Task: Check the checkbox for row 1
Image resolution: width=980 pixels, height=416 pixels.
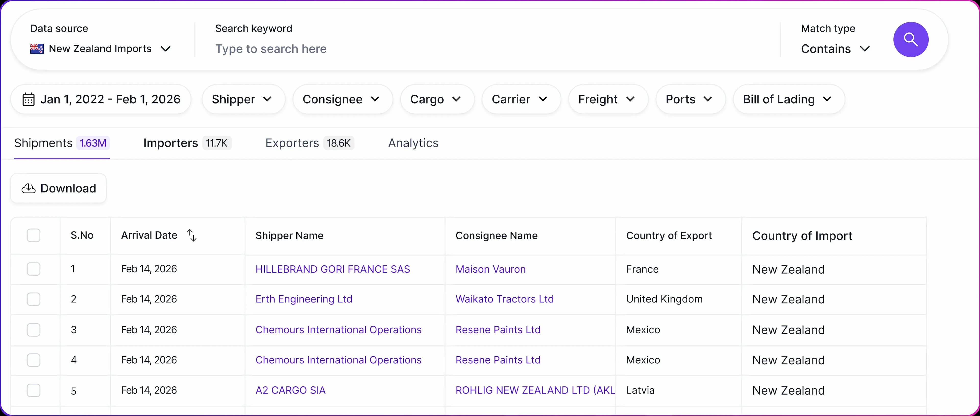Action: tap(33, 269)
